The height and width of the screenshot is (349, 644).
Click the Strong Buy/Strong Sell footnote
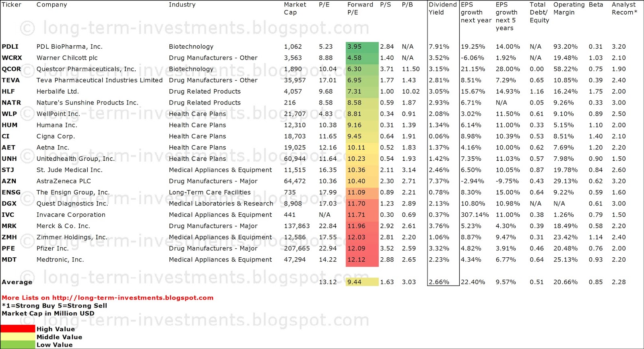[54, 306]
